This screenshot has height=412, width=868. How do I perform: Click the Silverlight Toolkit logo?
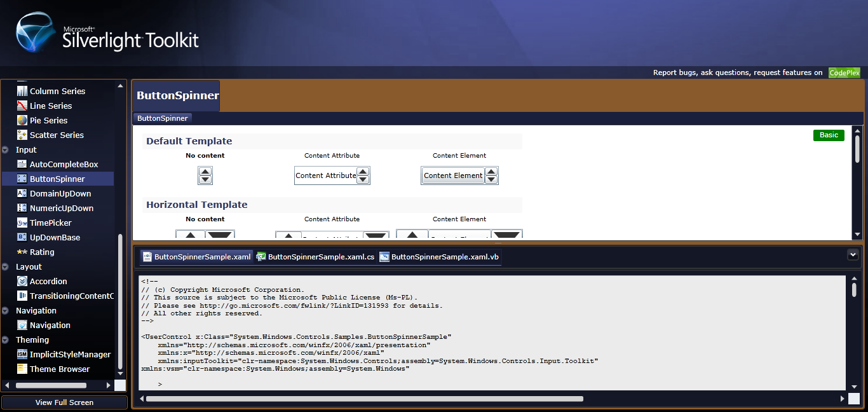point(107,32)
